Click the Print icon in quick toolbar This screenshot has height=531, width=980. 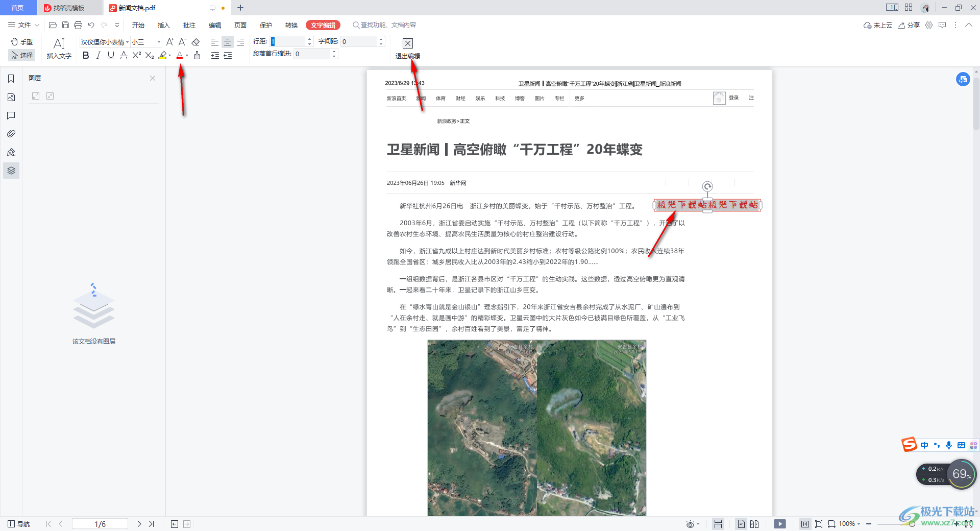pyautogui.click(x=78, y=25)
